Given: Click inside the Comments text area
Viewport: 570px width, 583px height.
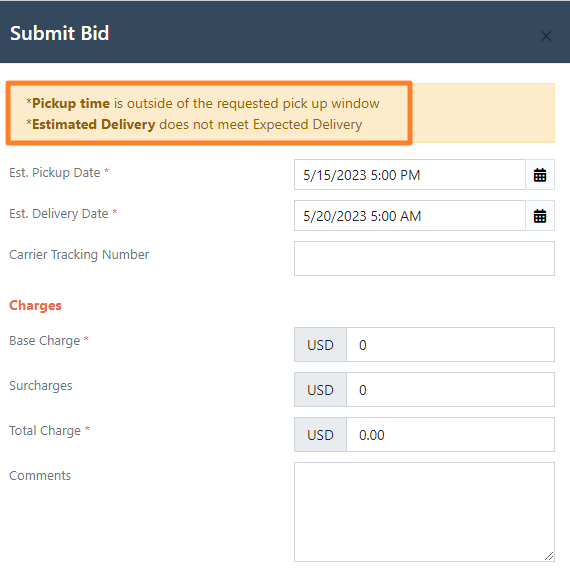Looking at the screenshot, I should [424, 512].
